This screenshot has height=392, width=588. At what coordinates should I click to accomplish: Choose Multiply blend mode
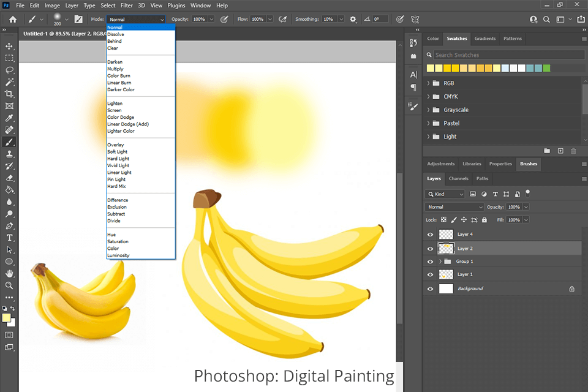[x=115, y=69]
